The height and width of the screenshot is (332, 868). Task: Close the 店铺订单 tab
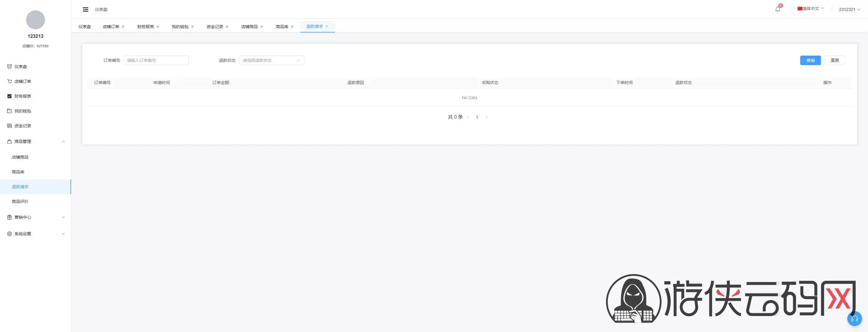point(123,27)
